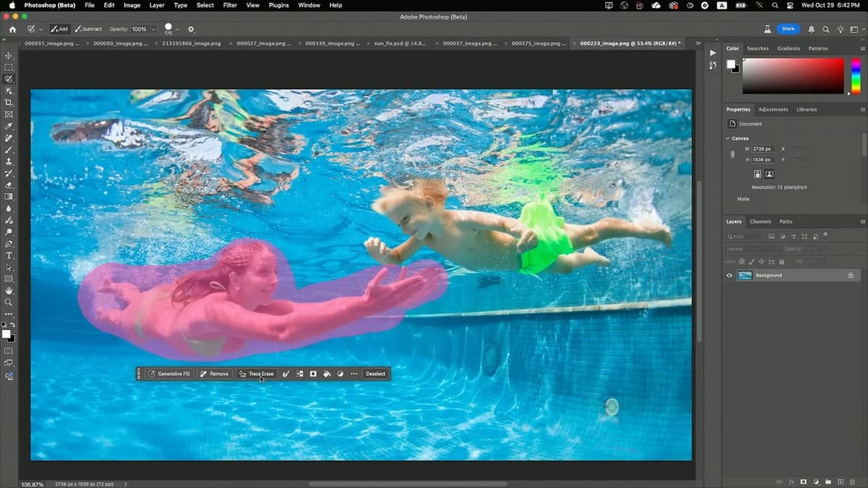Switch selection brush to Add mode
The width and height of the screenshot is (868, 488).
click(x=59, y=29)
